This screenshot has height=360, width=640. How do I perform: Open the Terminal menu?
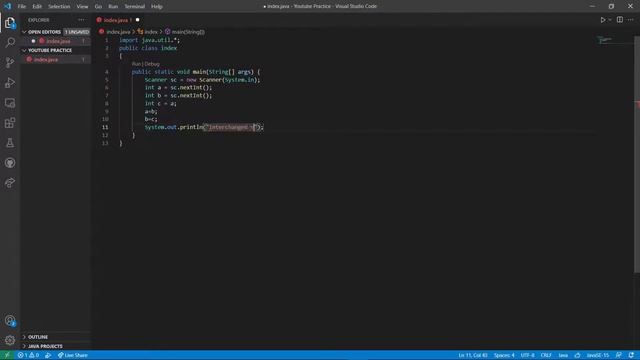coord(134,6)
